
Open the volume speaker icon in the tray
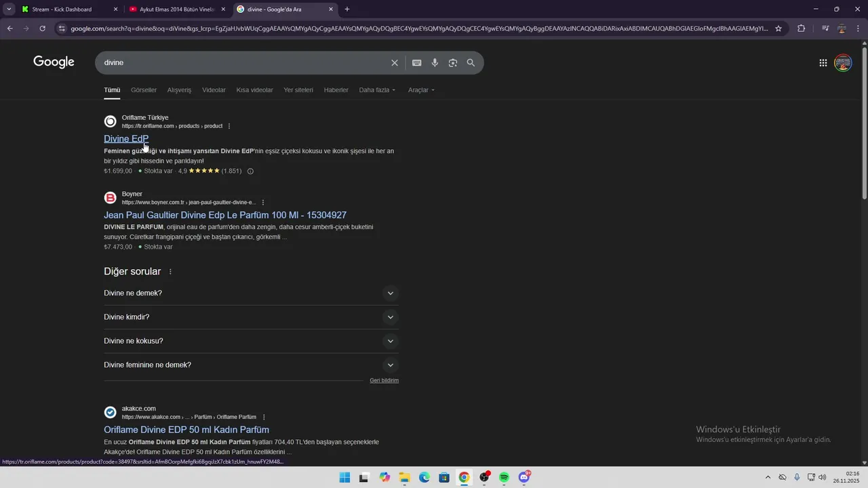point(823,477)
